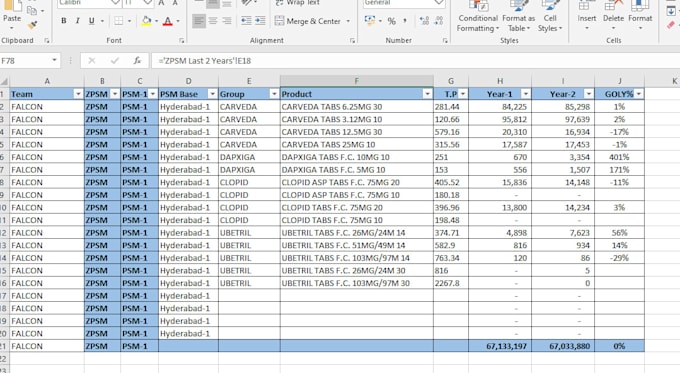Open the Product column filter dropdown

428,94
